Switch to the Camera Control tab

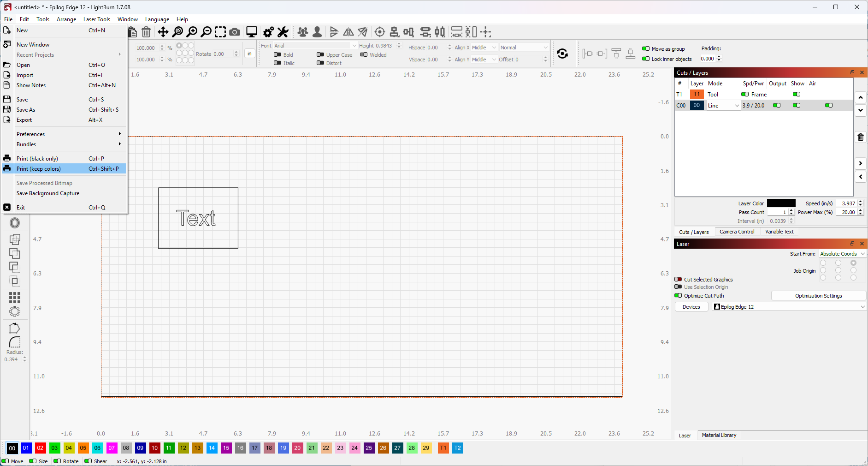click(x=737, y=232)
